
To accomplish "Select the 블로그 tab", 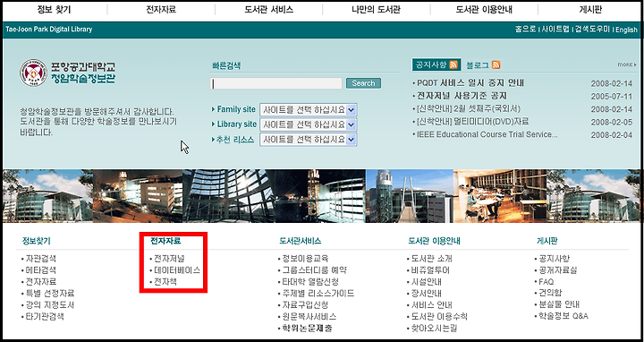I will click(478, 65).
